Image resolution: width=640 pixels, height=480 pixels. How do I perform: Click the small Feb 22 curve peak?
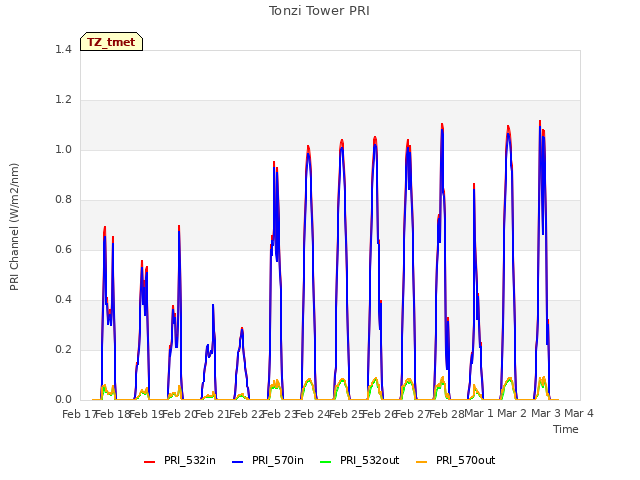(242, 329)
